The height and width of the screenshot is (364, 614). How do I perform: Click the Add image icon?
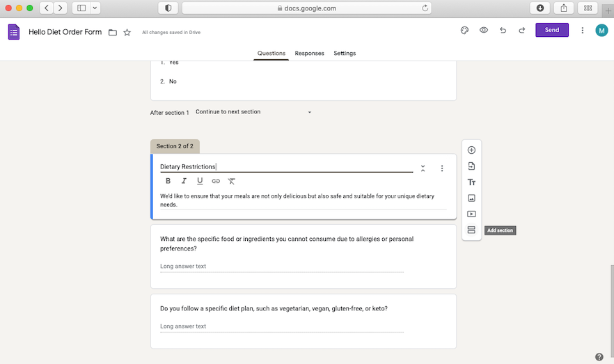point(471,198)
